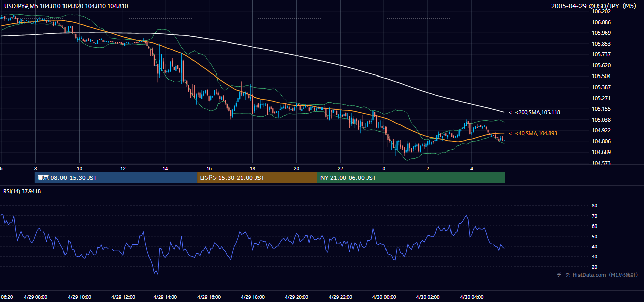This screenshot has width=644, height=302.
Task: Click the '4/29 10:00' time axis label
Action: click(x=79, y=297)
